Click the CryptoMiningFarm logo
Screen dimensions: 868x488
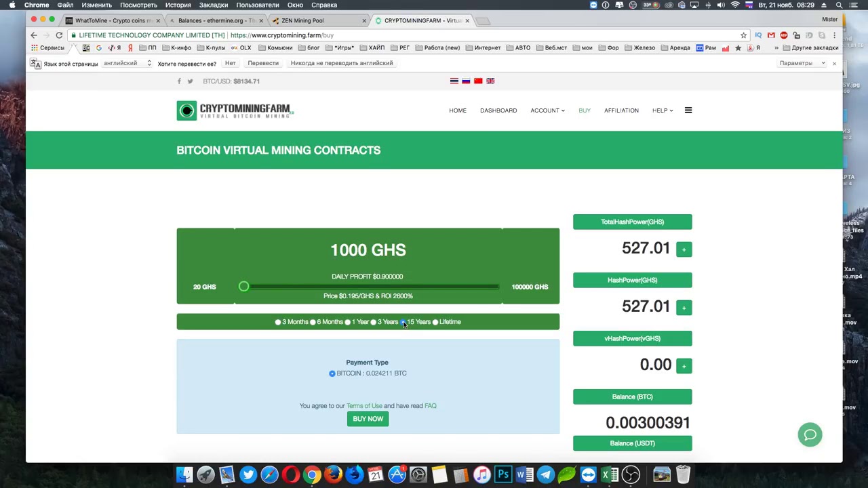point(235,110)
